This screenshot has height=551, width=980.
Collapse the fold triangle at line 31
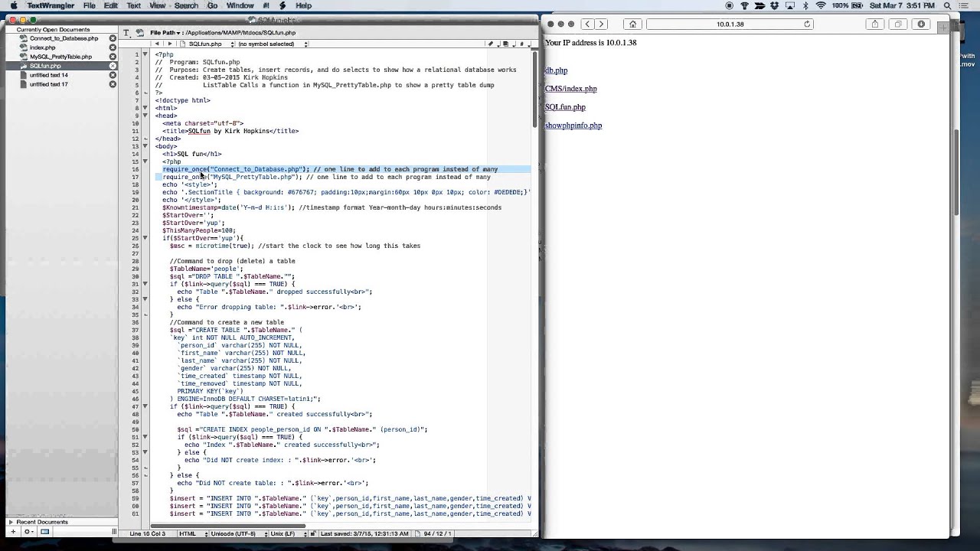click(x=145, y=284)
